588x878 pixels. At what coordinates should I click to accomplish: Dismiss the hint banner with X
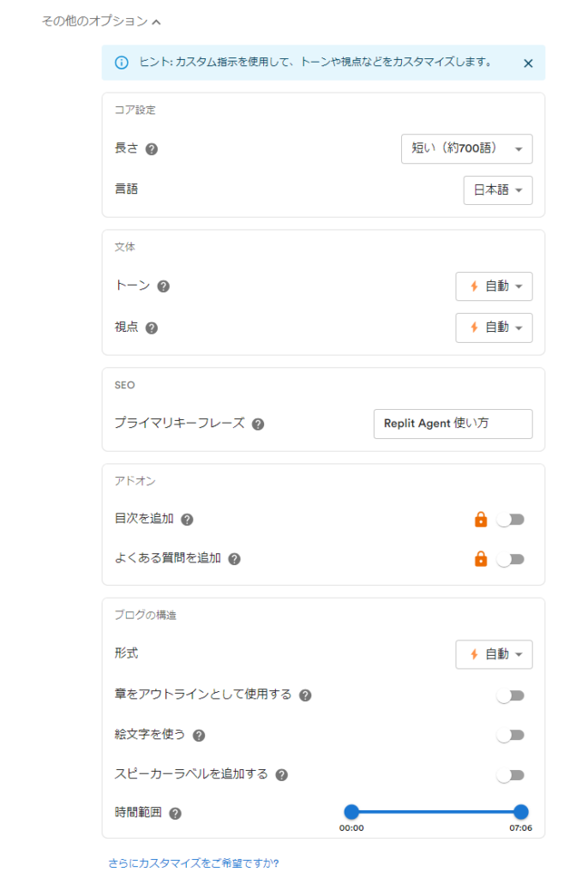click(x=527, y=63)
